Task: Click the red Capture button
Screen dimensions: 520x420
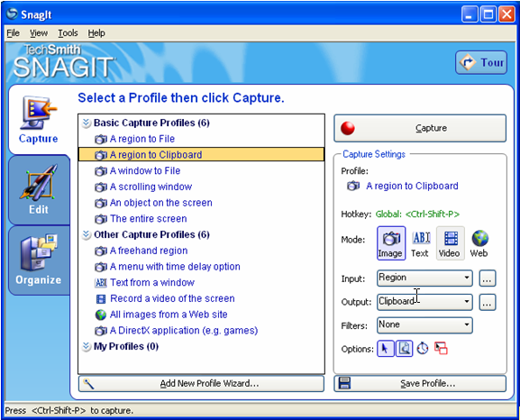Action: [x=420, y=128]
